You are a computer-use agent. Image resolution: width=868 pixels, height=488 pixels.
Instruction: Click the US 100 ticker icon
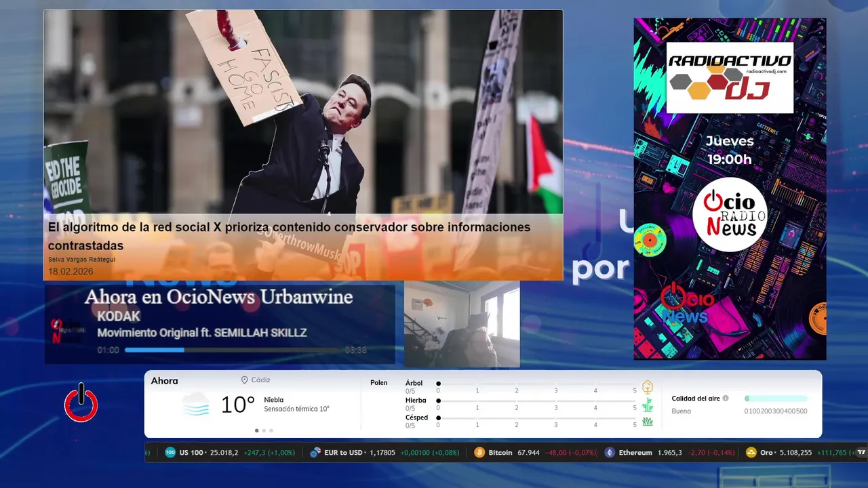tap(170, 453)
